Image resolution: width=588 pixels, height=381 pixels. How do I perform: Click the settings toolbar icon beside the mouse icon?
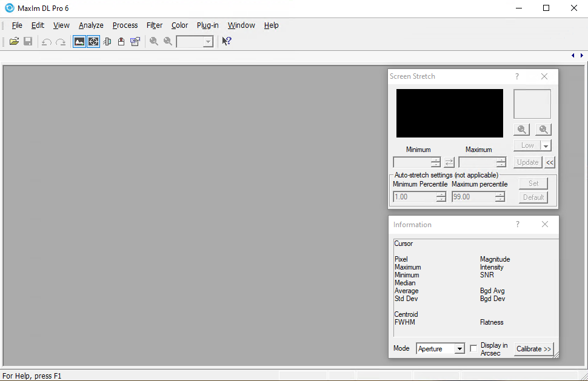click(135, 41)
